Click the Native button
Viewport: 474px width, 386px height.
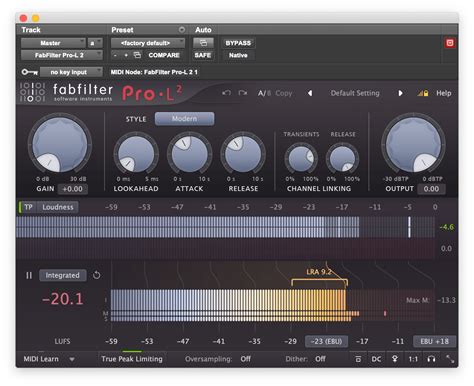(238, 55)
